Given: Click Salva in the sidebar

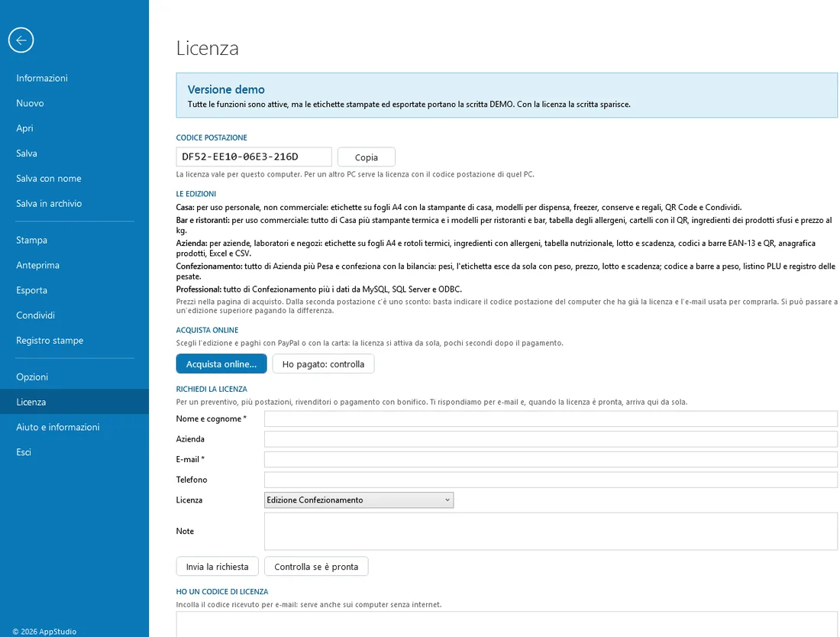Looking at the screenshot, I should click(x=75, y=154).
